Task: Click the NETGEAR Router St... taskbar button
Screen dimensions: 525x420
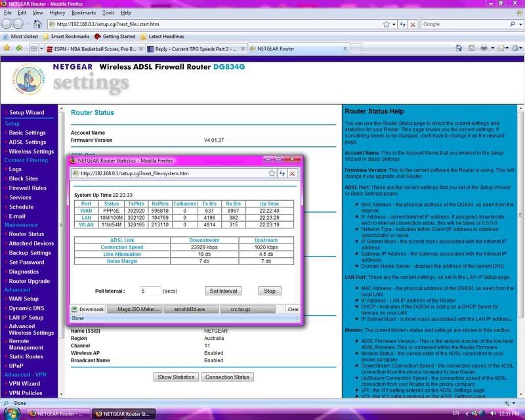Action: 123,414
